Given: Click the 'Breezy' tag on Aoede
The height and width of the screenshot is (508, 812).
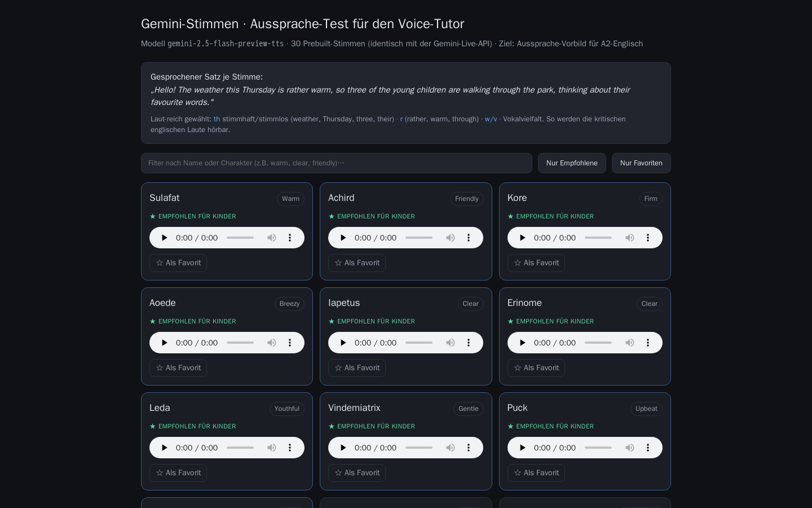Looking at the screenshot, I should coord(289,304).
